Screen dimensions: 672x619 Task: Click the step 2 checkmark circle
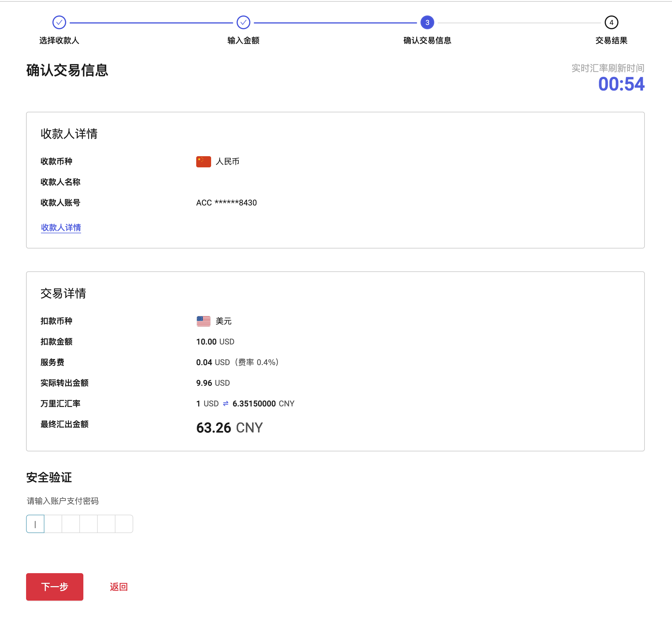coord(243,22)
